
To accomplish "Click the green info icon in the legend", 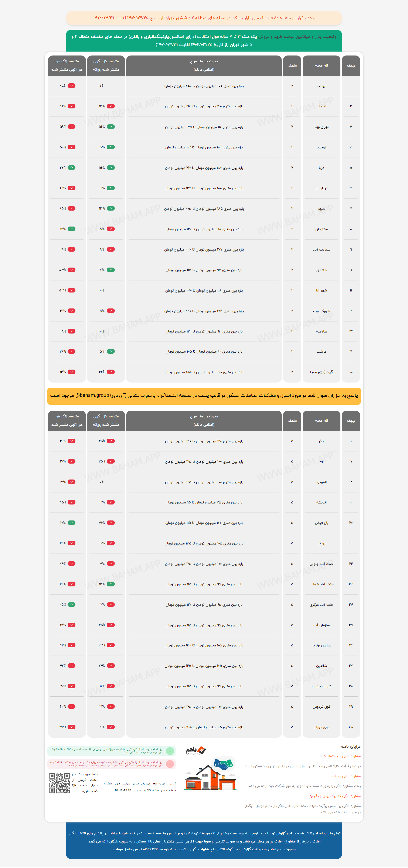I will point(170,751).
